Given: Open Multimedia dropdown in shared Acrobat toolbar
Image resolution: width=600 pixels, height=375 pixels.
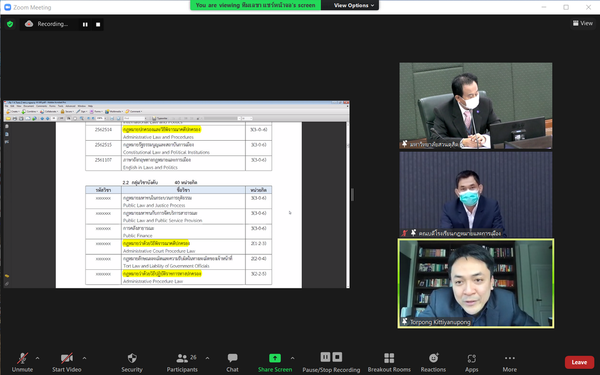Looking at the screenshot, I should (x=114, y=111).
